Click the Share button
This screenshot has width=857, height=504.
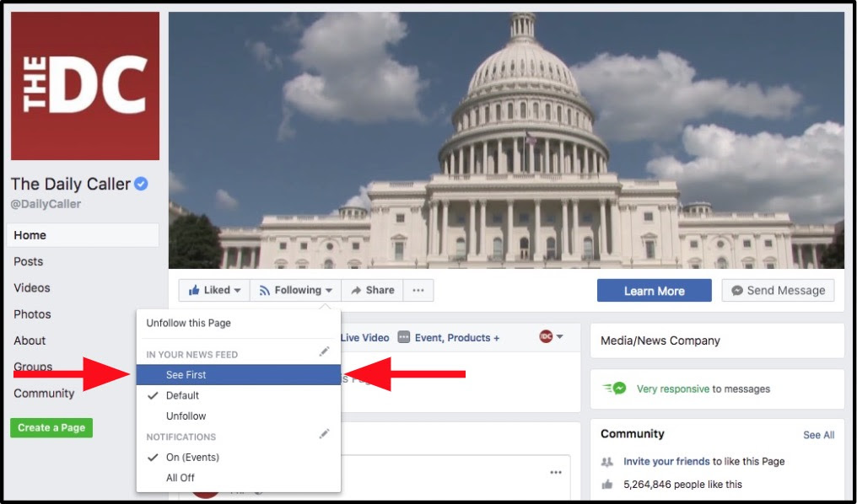(x=372, y=291)
